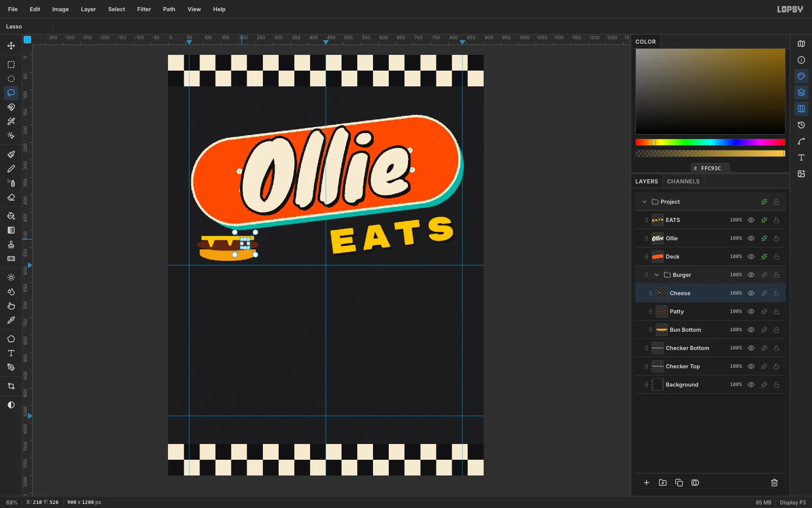Add a new layer
This screenshot has width=812, height=508.
point(647,483)
